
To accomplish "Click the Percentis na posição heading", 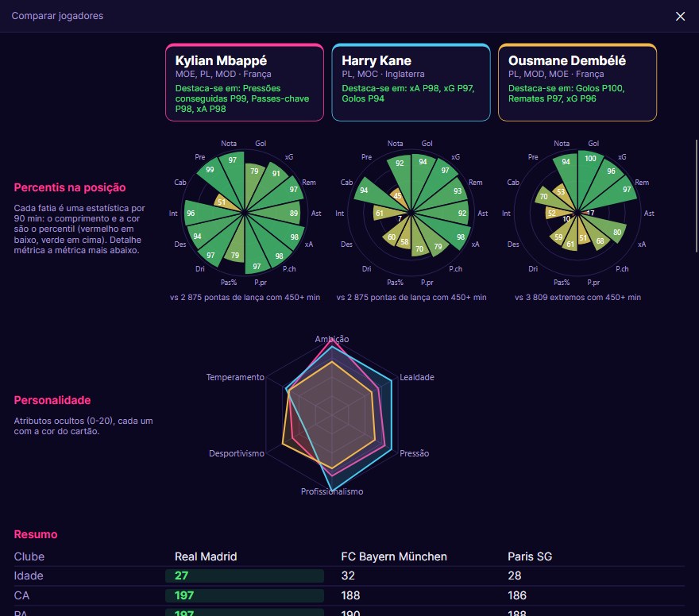I will (x=70, y=187).
